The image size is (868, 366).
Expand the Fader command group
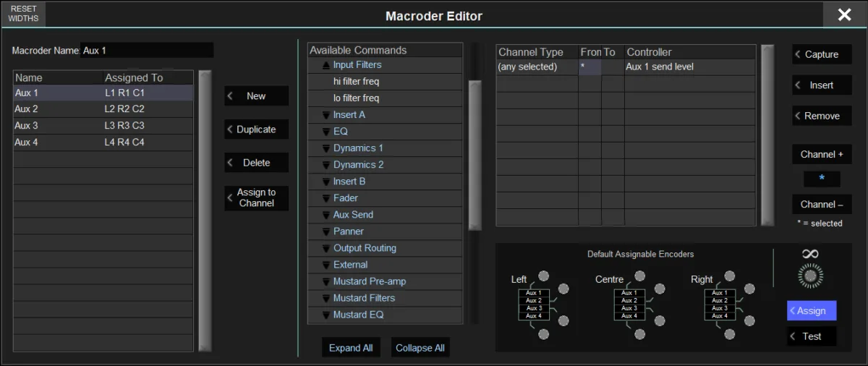(x=326, y=198)
